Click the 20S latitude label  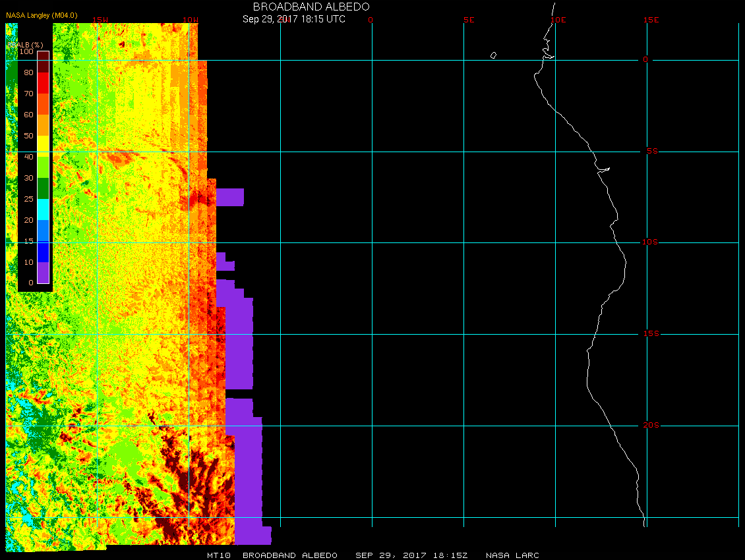[x=649, y=425]
